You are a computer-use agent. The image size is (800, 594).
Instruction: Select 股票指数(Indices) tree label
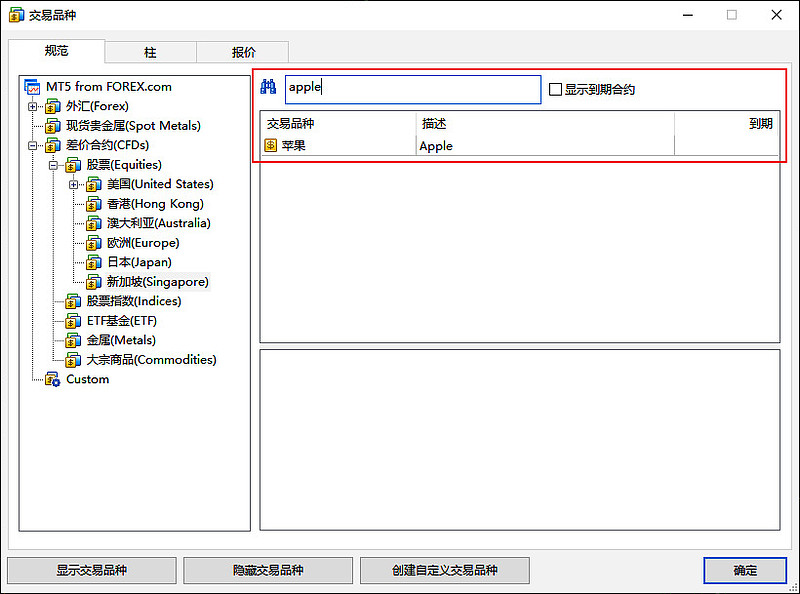pos(134,302)
